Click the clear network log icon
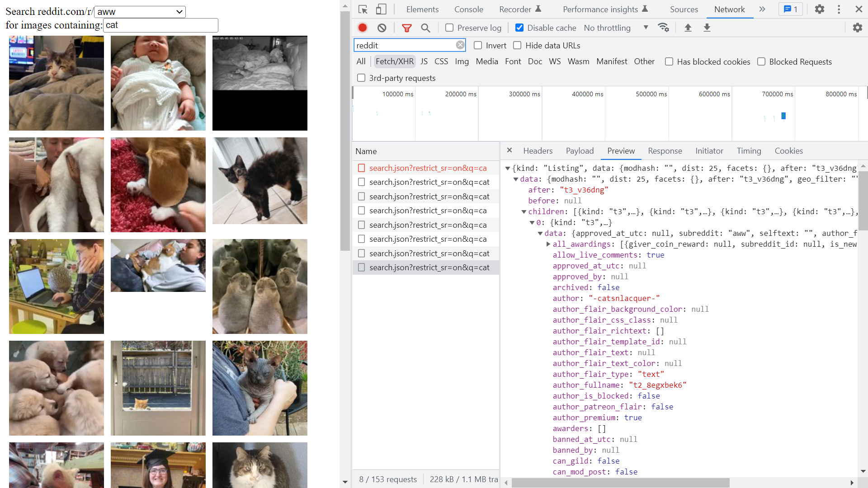868x488 pixels. [382, 28]
